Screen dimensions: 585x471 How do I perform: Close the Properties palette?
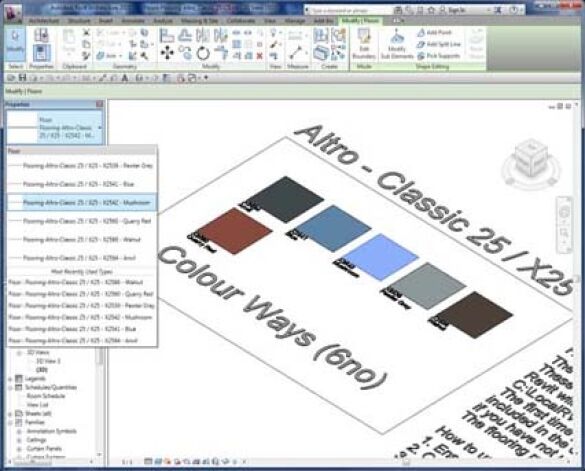99,104
